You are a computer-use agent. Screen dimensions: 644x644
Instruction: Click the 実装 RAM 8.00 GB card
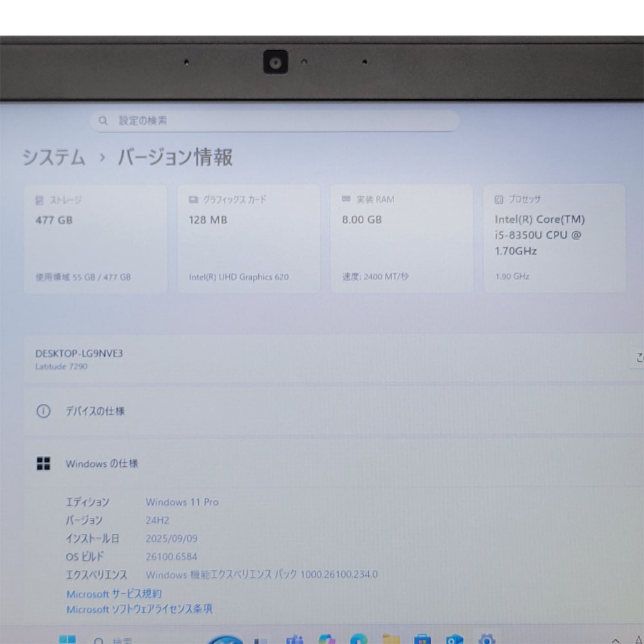pos(401,238)
